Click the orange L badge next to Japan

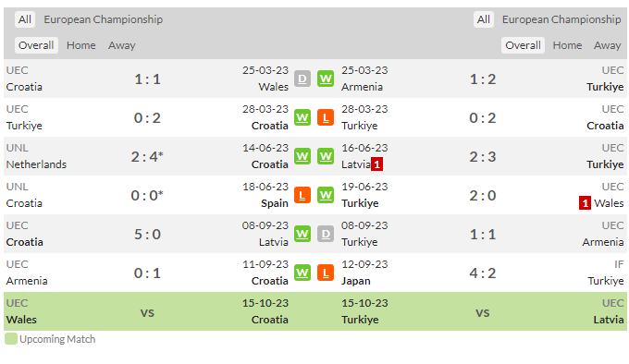tap(326, 273)
